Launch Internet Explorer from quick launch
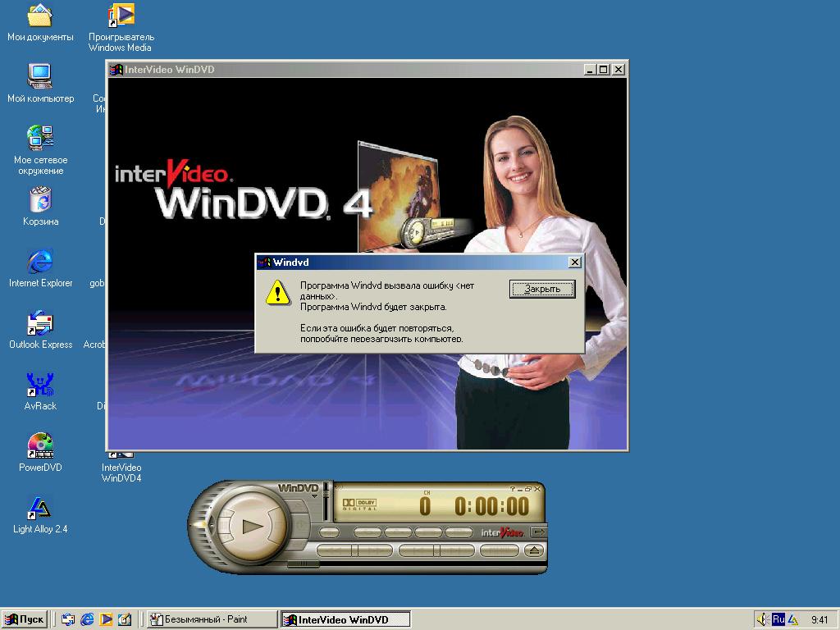The width and height of the screenshot is (840, 630). point(87,620)
